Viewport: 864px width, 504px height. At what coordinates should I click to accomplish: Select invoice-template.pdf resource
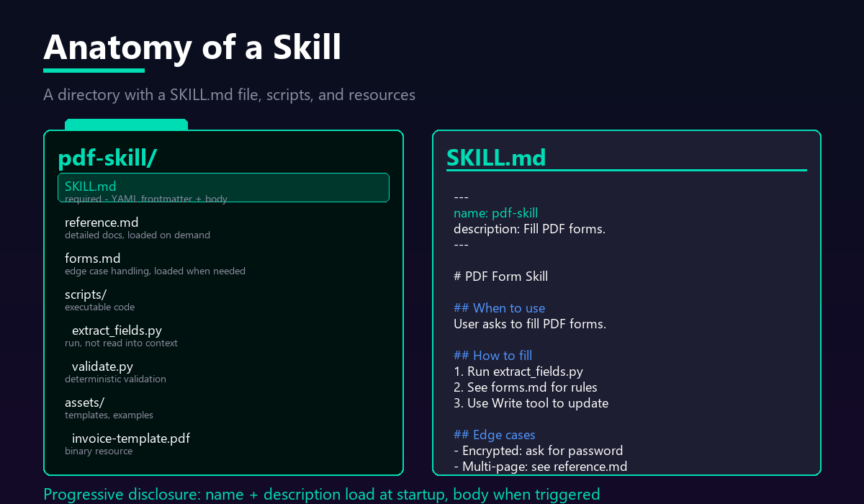131,438
